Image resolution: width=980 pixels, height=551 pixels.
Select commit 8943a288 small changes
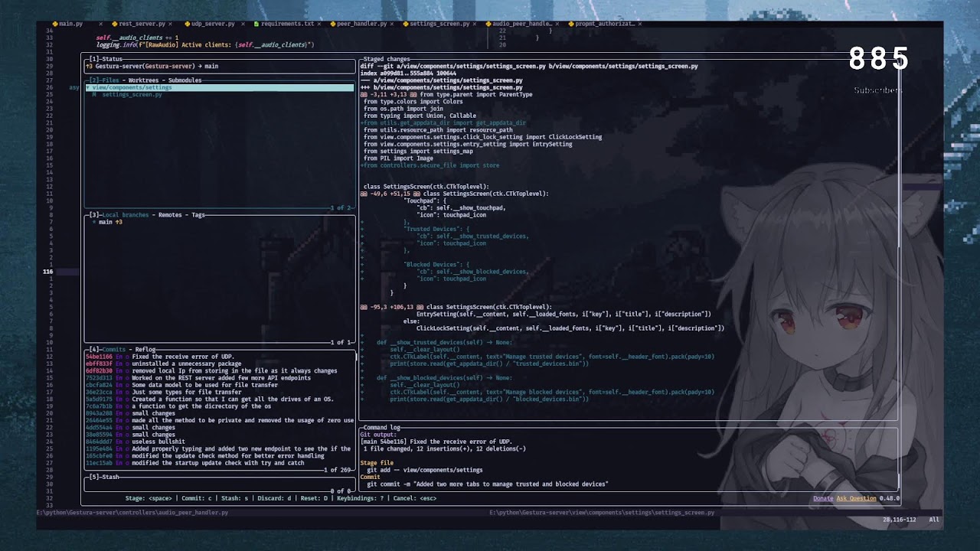(220, 413)
